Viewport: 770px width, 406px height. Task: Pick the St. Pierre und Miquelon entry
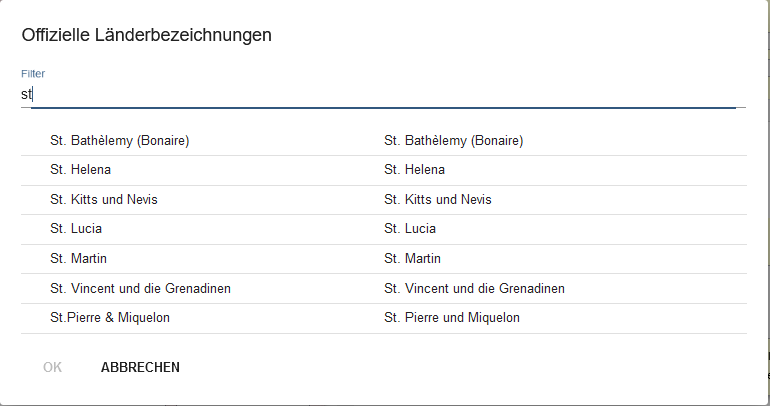pos(452,318)
